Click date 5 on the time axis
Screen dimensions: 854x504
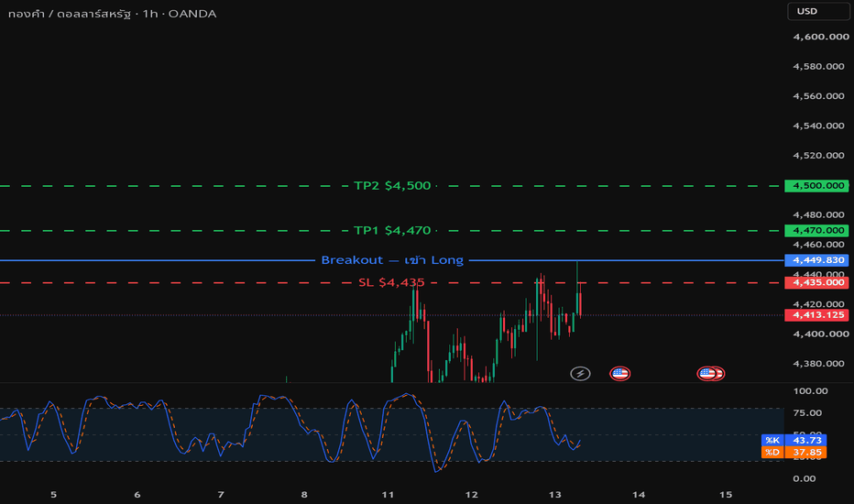pos(53,495)
